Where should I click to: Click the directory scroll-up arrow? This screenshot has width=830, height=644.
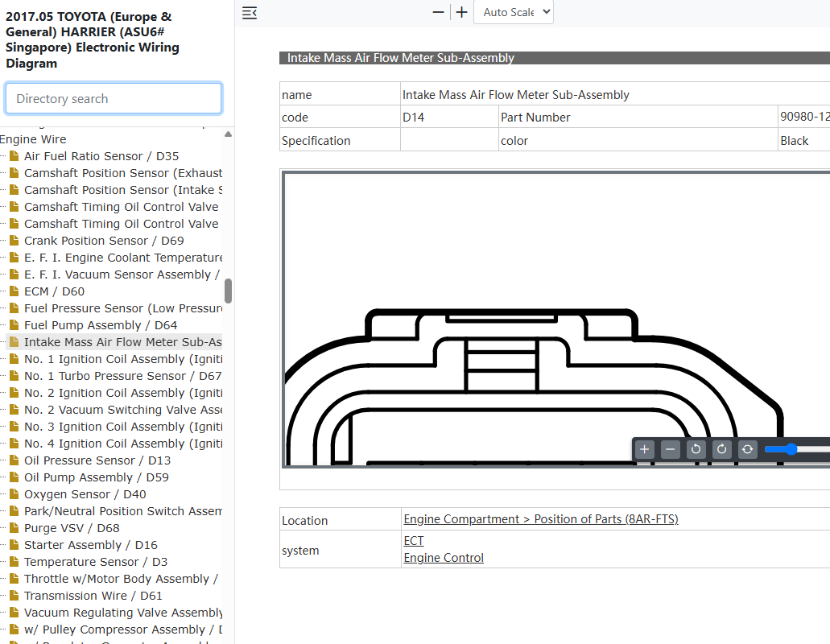coord(228,134)
